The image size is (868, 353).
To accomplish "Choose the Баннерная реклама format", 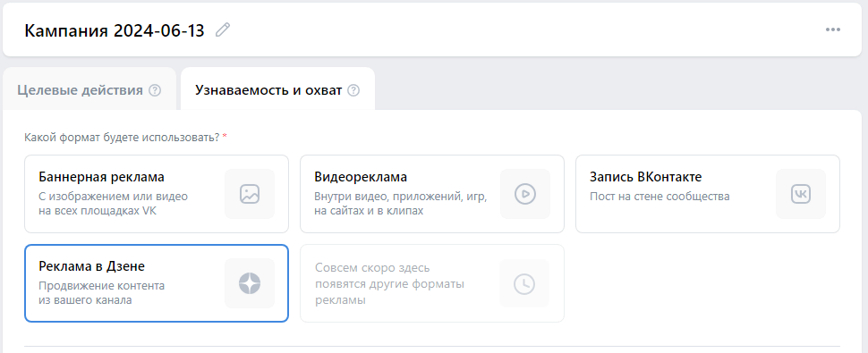I will click(157, 194).
